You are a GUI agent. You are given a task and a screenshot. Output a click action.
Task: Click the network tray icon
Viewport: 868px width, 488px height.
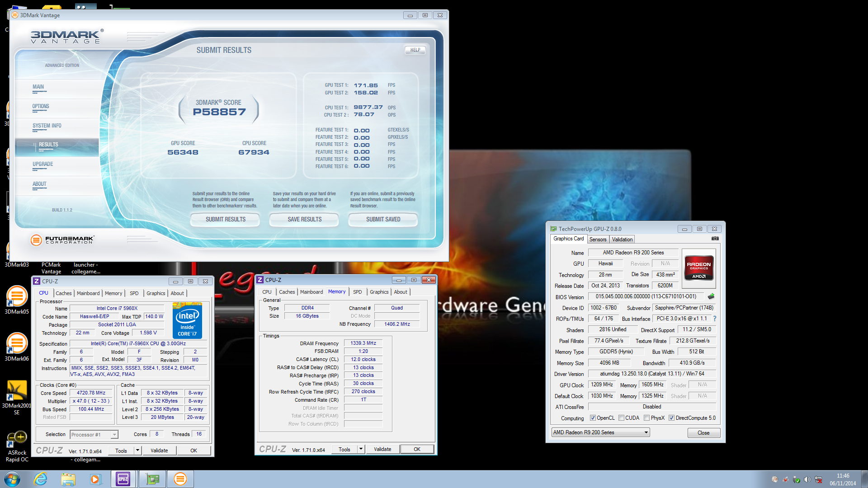point(818,479)
